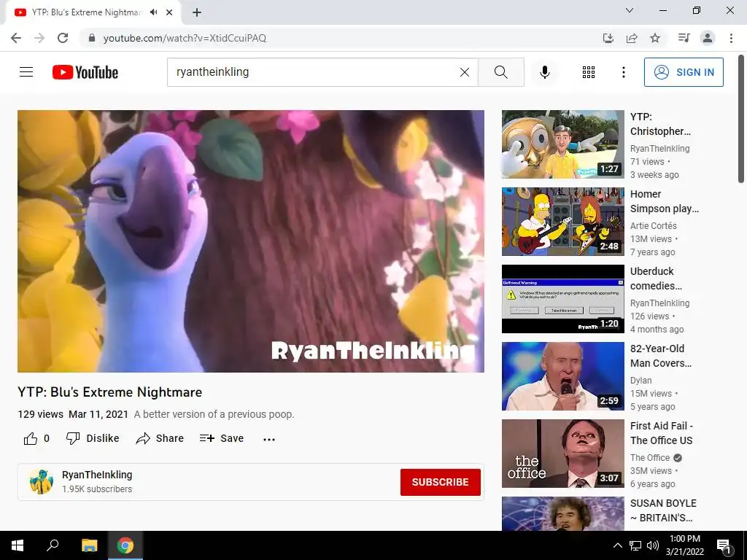Image resolution: width=747 pixels, height=560 pixels.
Task: Bookmark this page with star
Action: pyautogui.click(x=655, y=38)
